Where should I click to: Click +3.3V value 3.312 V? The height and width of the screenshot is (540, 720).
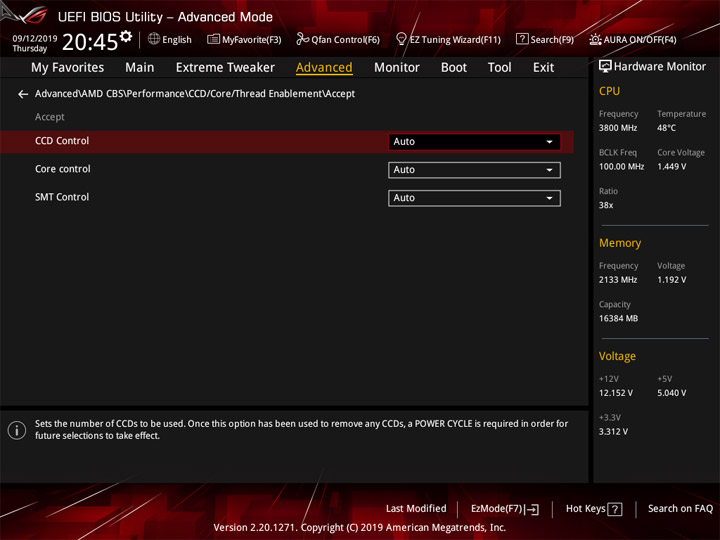(613, 432)
